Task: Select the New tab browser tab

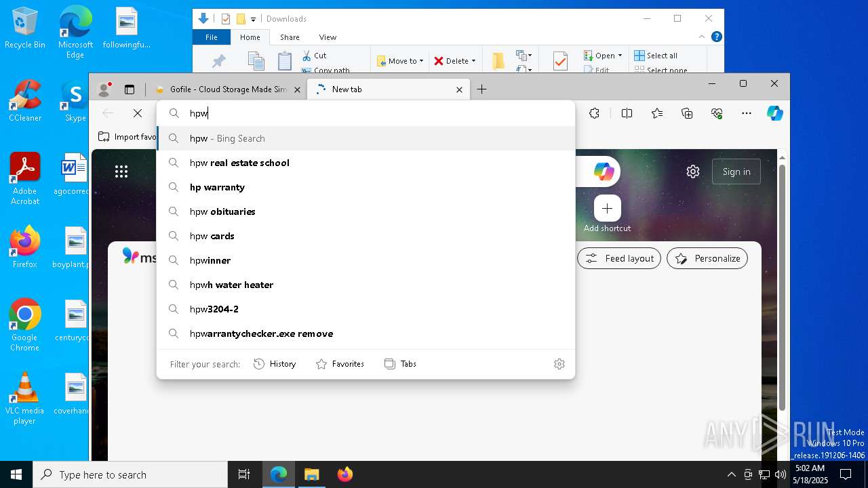Action: (389, 89)
